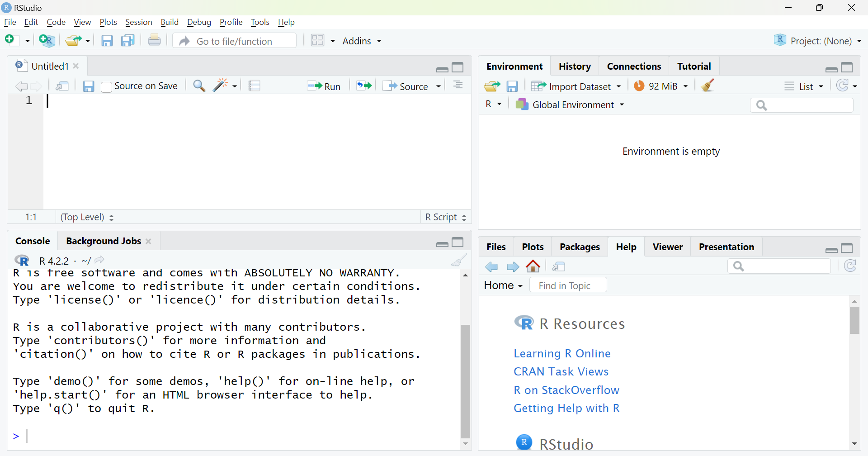The width and height of the screenshot is (868, 456).
Task: Expand Source button dropdown arrow
Action: pyautogui.click(x=439, y=86)
